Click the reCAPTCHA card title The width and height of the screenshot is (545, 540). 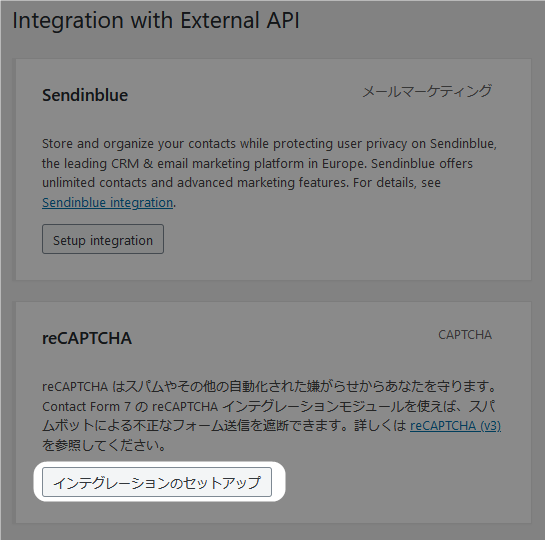pos(87,338)
